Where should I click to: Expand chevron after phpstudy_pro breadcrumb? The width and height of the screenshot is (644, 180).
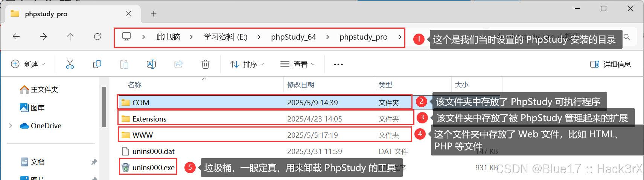point(399,37)
